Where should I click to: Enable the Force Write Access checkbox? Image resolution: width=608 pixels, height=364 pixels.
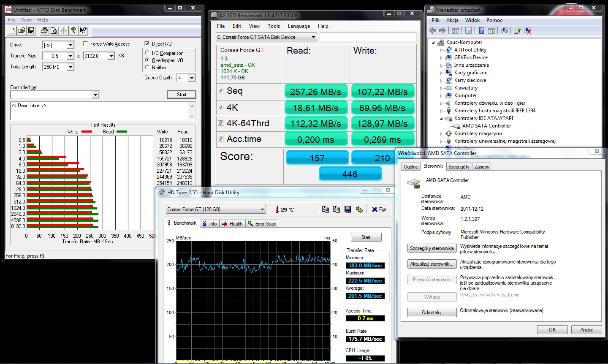[x=85, y=43]
